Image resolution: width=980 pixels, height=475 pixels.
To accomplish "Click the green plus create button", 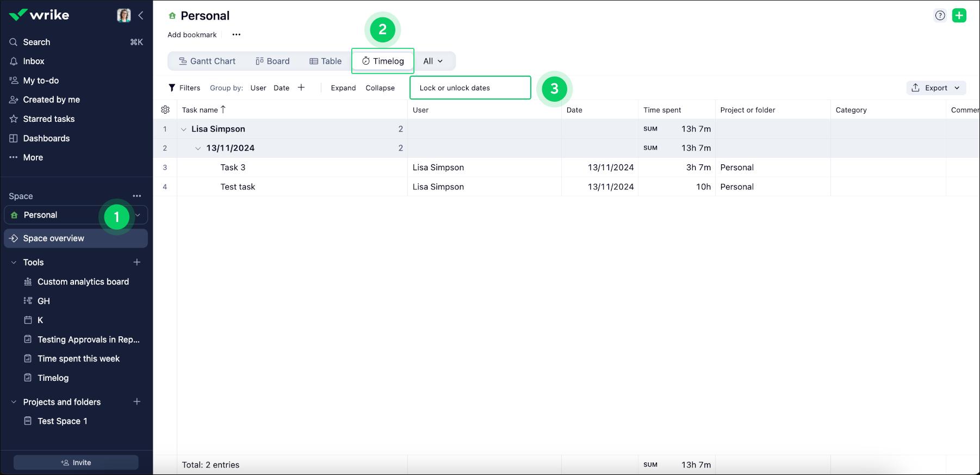I will coord(959,15).
